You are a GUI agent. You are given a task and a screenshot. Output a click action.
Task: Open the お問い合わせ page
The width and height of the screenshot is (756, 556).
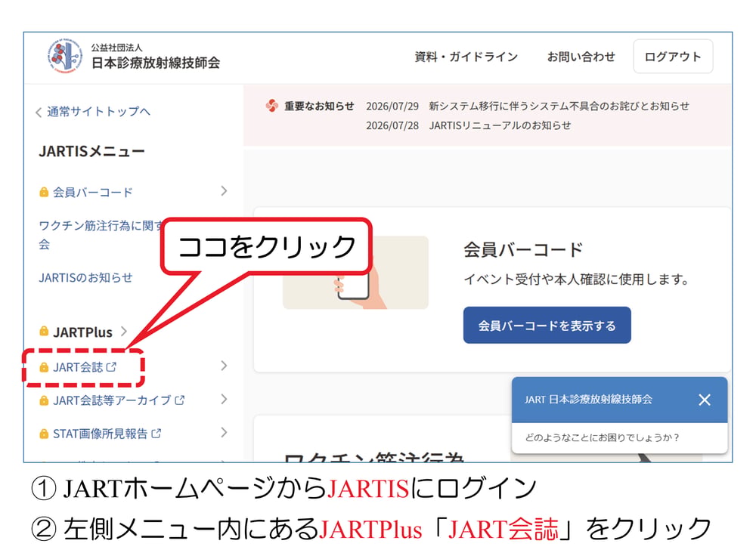(x=581, y=57)
